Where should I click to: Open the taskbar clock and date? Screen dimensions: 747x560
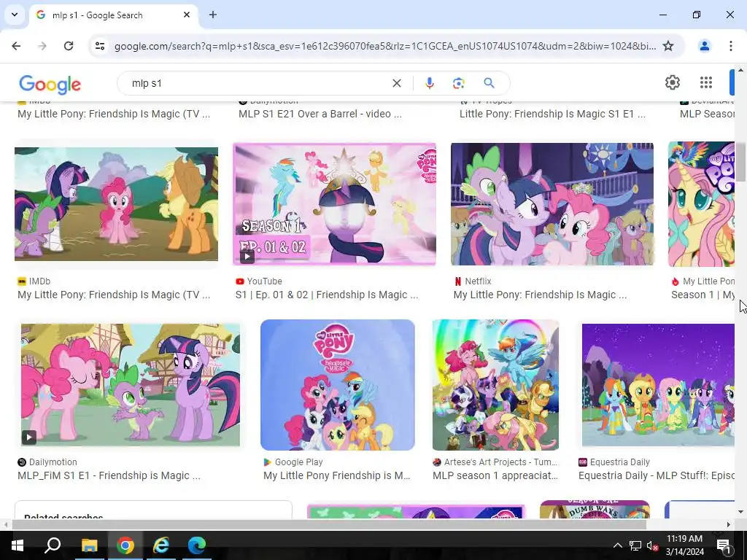click(x=684, y=545)
